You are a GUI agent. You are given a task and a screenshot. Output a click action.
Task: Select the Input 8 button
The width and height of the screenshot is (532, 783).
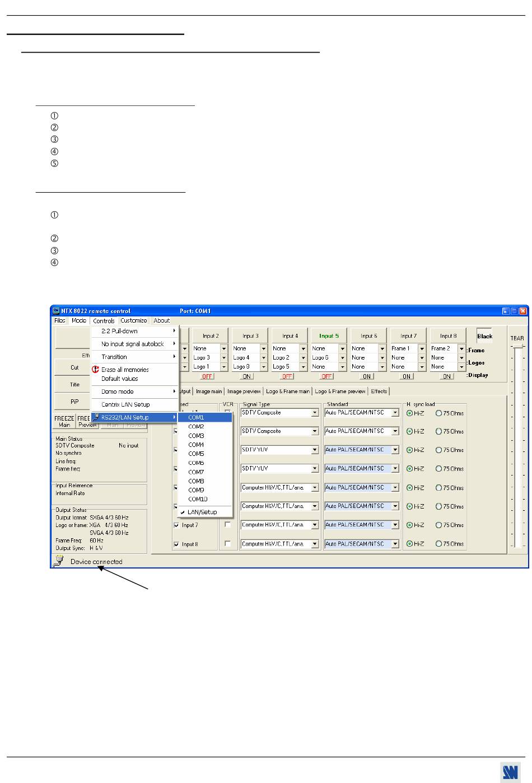click(x=448, y=336)
